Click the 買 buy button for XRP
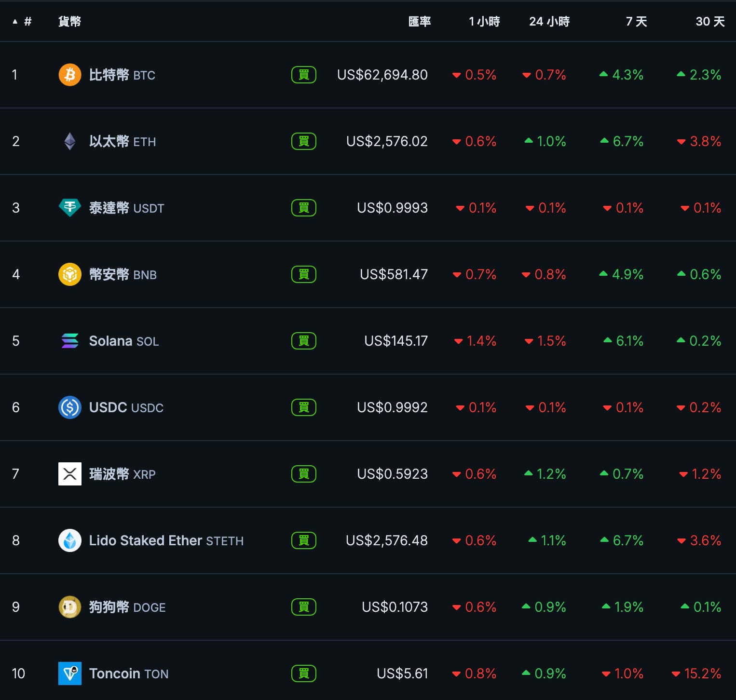 point(304,474)
